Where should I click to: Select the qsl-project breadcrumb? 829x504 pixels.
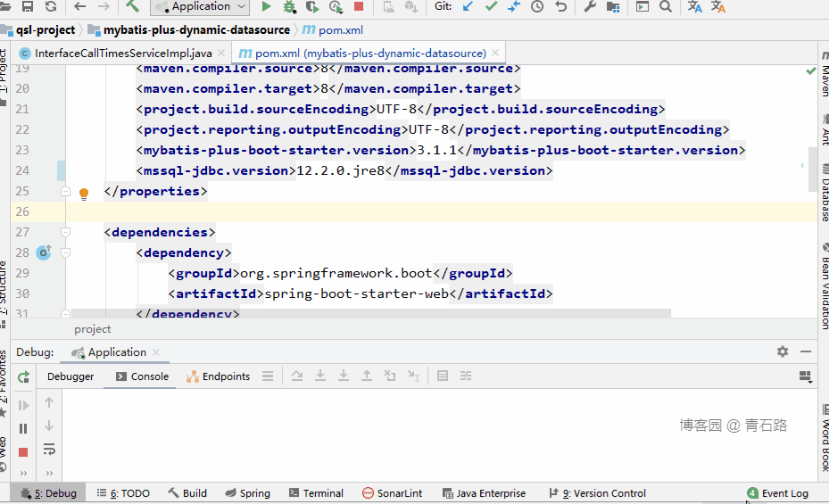tap(45, 30)
